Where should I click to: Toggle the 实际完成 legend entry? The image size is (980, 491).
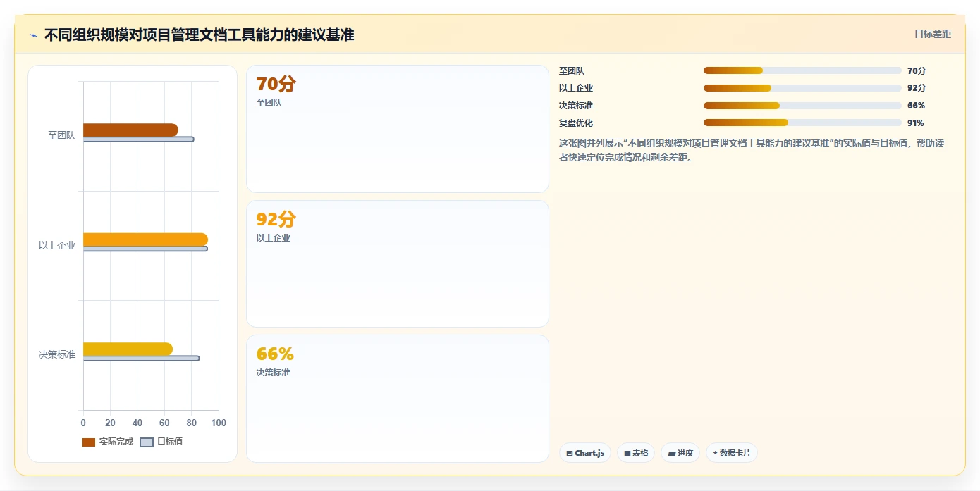tap(108, 442)
